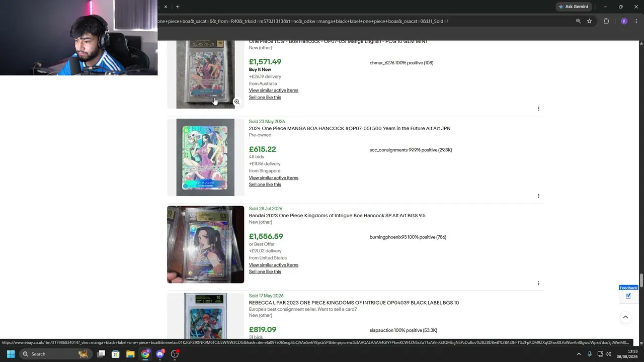Open the eBay Feedback tab
644x362 pixels.
point(628,288)
